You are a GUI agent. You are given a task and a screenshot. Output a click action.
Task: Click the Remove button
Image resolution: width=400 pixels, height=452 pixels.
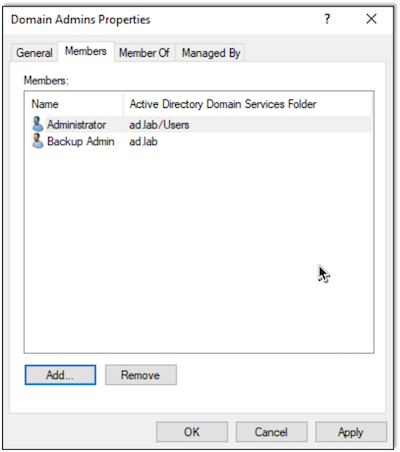pyautogui.click(x=141, y=375)
